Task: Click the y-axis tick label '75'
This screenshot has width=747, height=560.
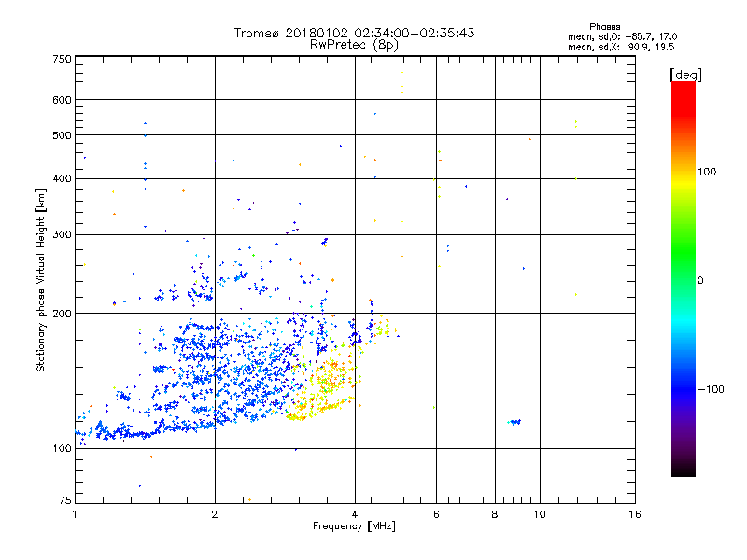Action: (64, 500)
